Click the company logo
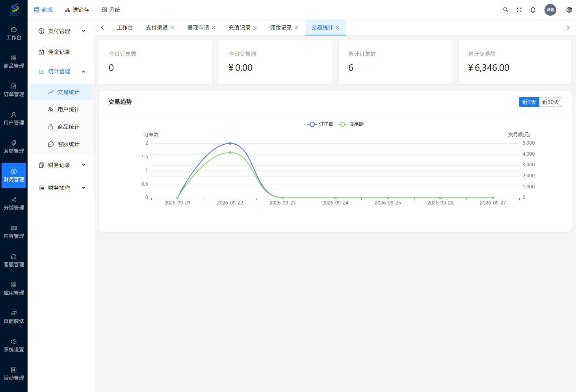Image resolution: width=576 pixels, height=392 pixels. point(14,9)
